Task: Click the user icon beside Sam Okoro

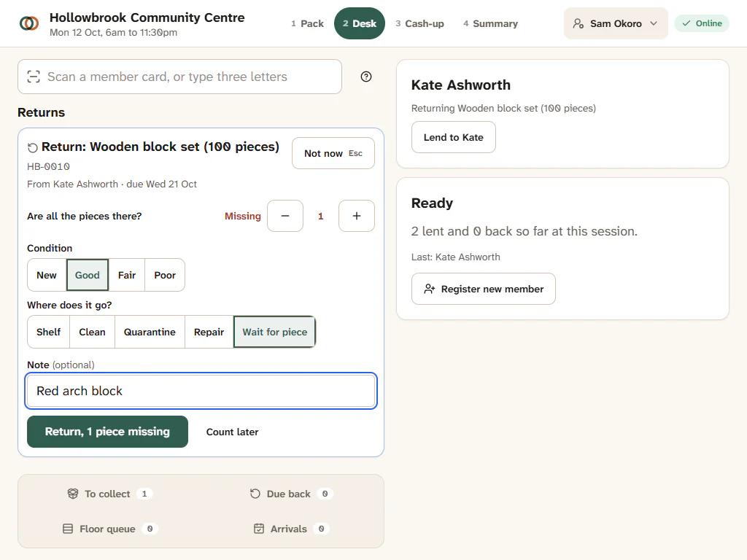Action: 578,23
